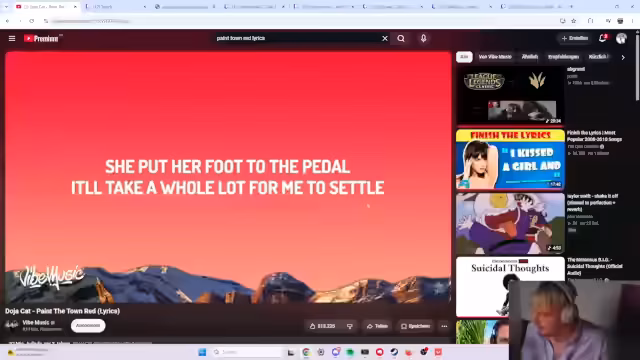Close the active YouTube browser tab

75,7
